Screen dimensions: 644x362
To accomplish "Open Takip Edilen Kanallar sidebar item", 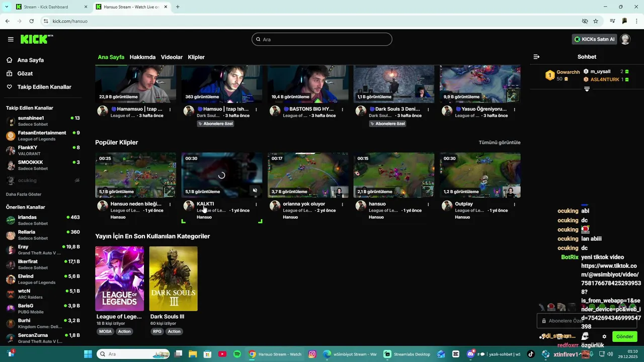I will tap(44, 87).
